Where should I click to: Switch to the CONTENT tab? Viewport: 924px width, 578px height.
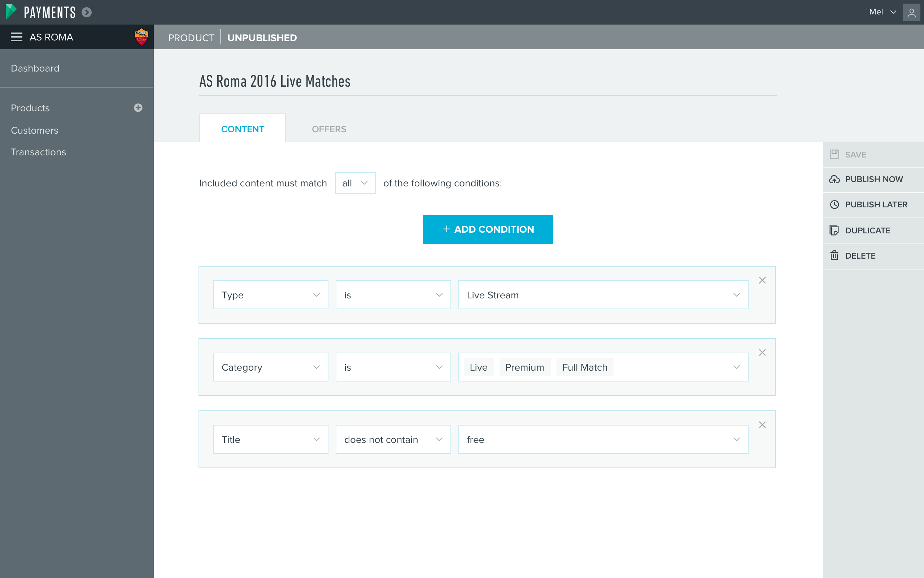click(x=243, y=129)
